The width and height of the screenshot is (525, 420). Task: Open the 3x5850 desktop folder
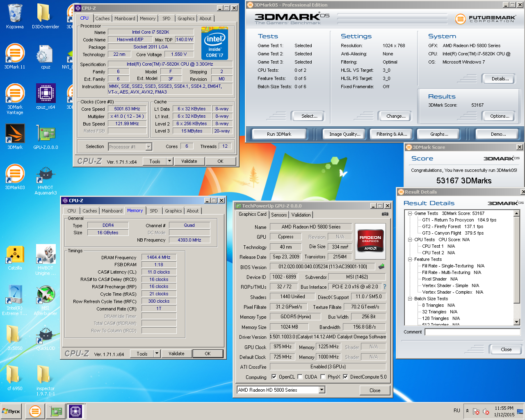[15, 338]
